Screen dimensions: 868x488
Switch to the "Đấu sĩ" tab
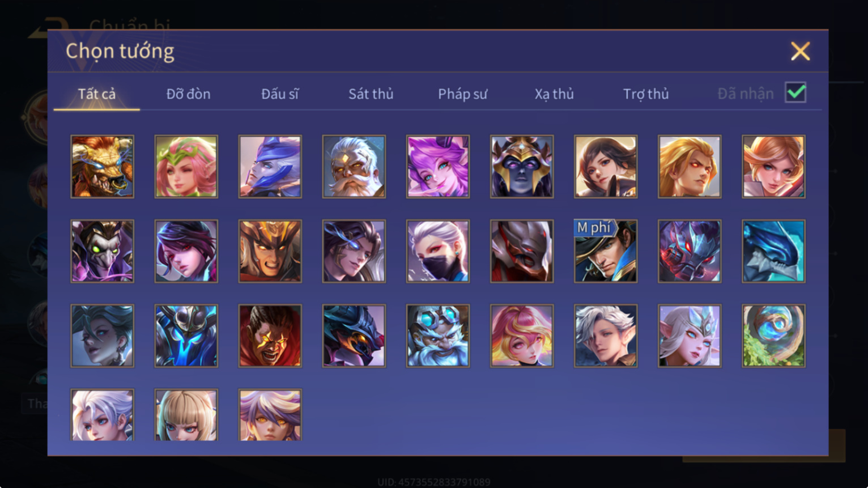[279, 94]
